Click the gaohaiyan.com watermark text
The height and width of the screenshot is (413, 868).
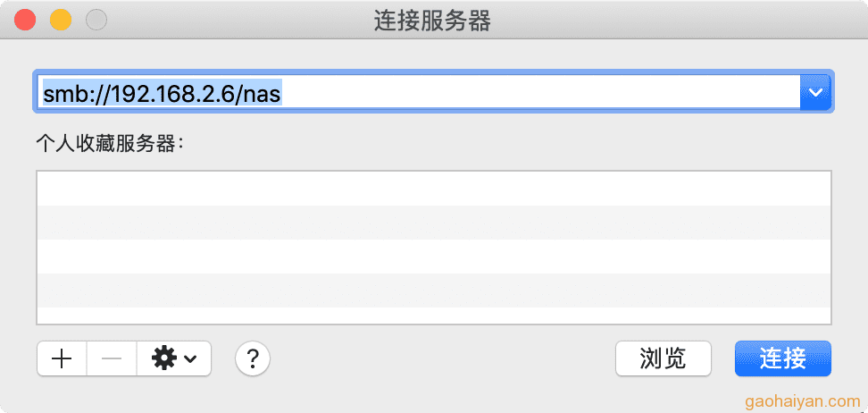pos(803,400)
